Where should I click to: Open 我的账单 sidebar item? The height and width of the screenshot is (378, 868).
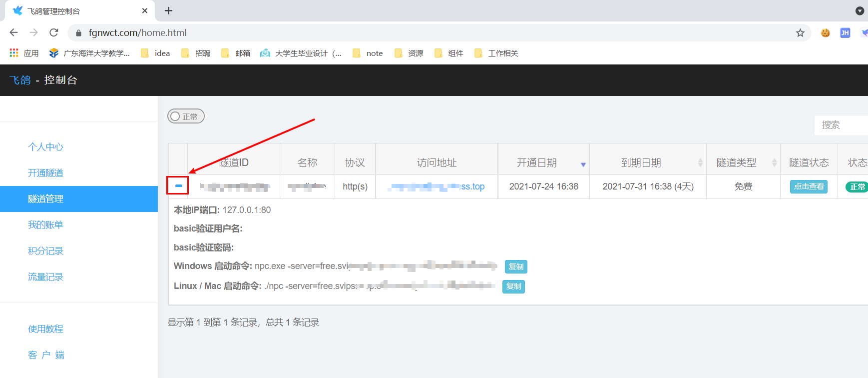point(45,225)
